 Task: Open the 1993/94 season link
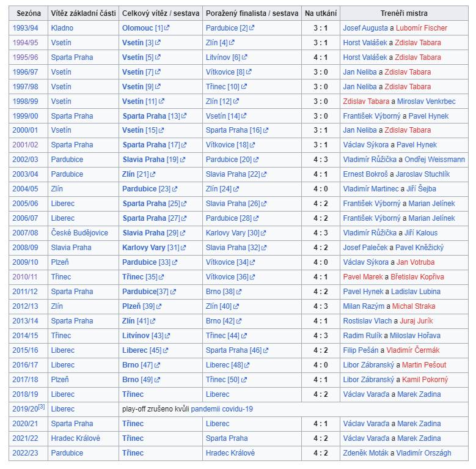tap(25, 28)
